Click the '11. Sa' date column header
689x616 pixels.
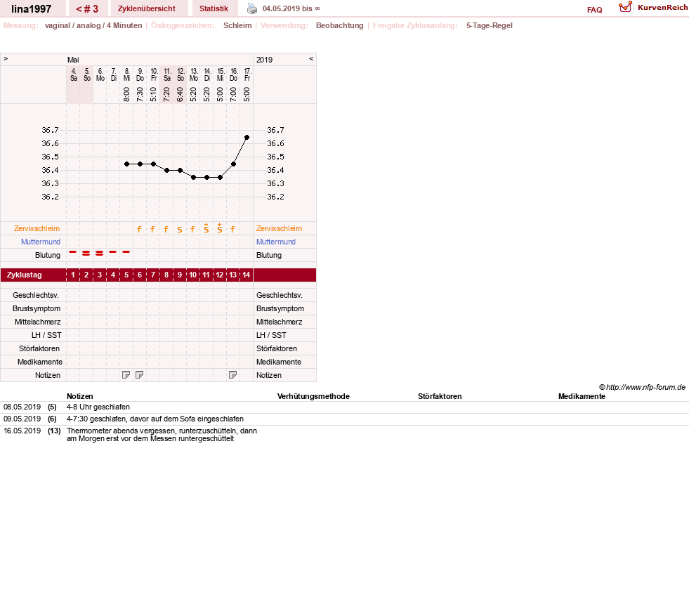coord(167,74)
